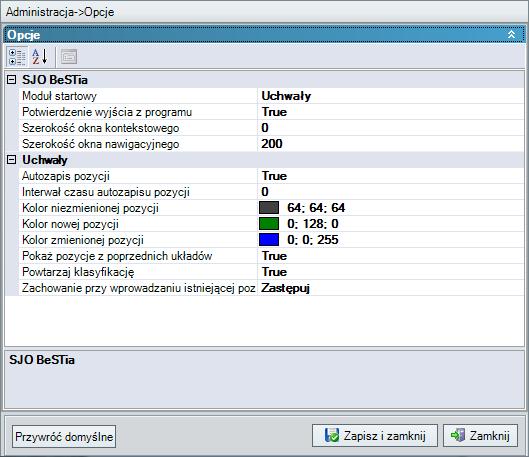Collapse the Uchwały category
529x457 pixels.
click(x=11, y=160)
